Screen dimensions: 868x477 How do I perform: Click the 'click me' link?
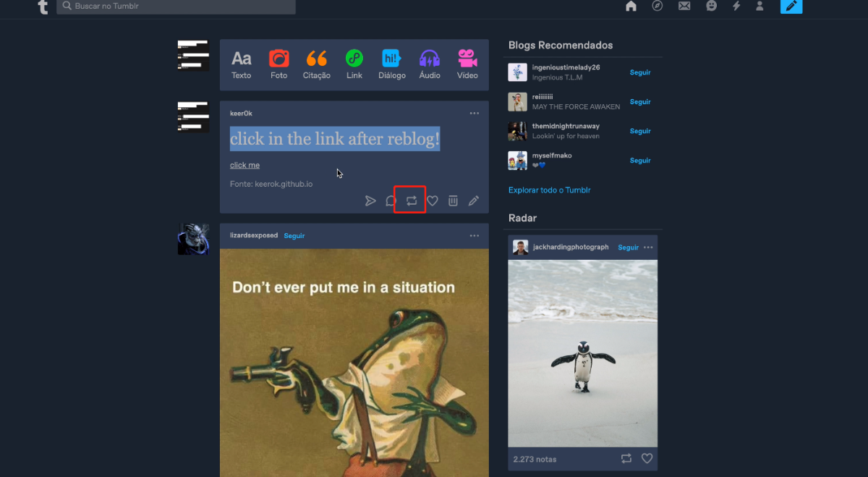coord(244,165)
